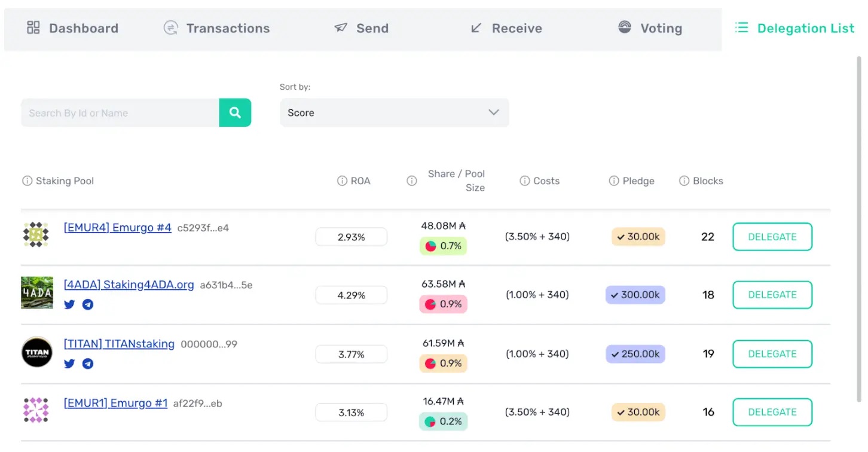Open Twitter for Staking4ADA pool

pyautogui.click(x=69, y=304)
